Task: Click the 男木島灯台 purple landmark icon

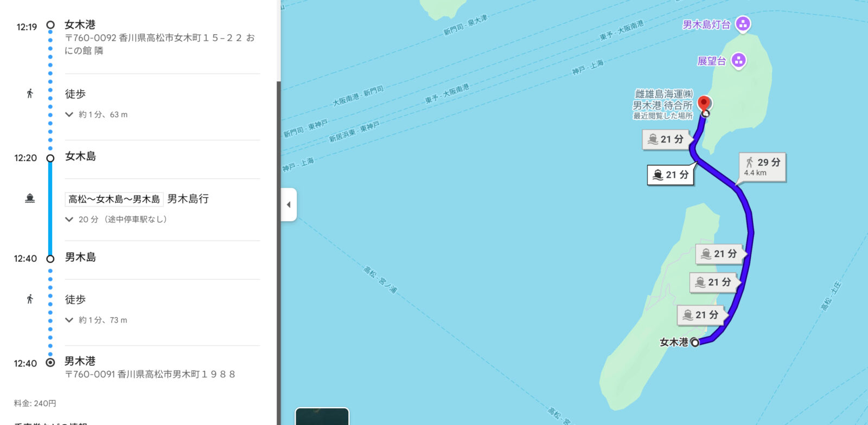Action: pyautogui.click(x=743, y=24)
